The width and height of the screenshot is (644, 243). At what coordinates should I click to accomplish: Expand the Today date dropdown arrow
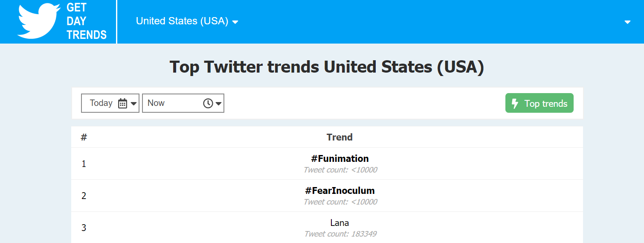point(133,103)
